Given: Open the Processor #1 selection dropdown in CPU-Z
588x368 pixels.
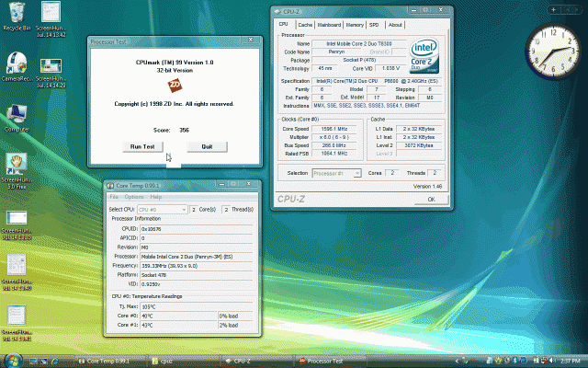Looking at the screenshot, I should click(337, 173).
